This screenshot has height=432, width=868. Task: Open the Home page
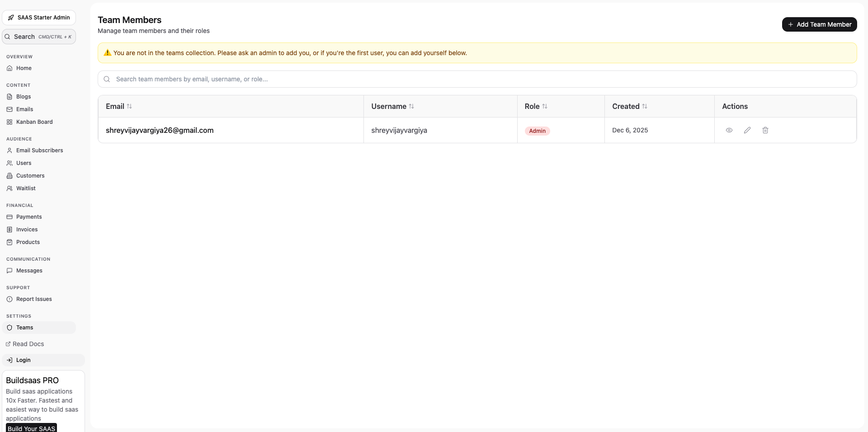[x=39, y=68]
